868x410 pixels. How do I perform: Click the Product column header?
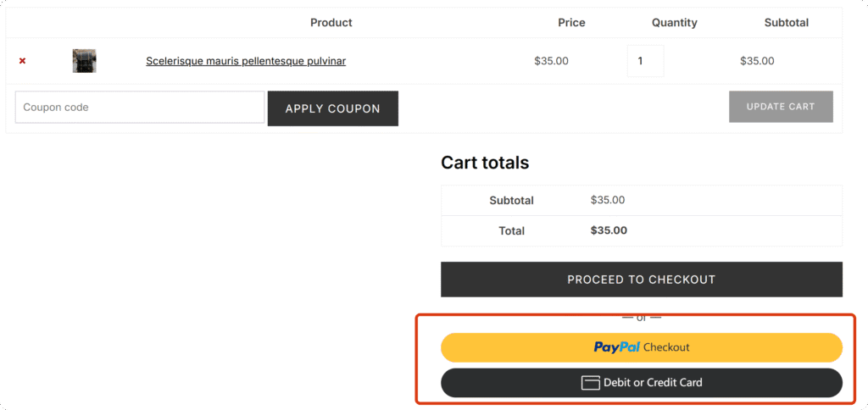click(331, 23)
